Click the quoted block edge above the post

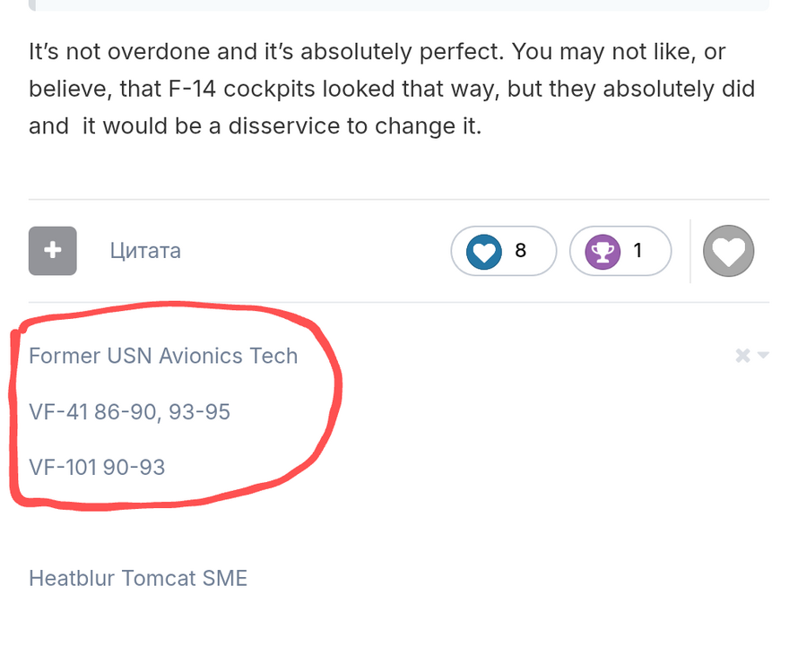coord(399,5)
